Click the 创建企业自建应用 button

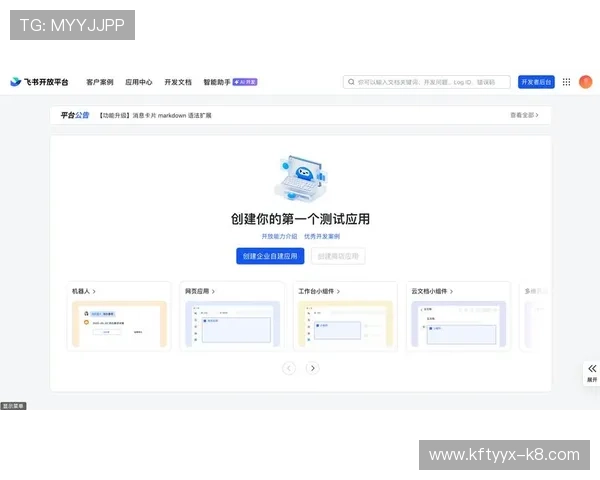(270, 256)
